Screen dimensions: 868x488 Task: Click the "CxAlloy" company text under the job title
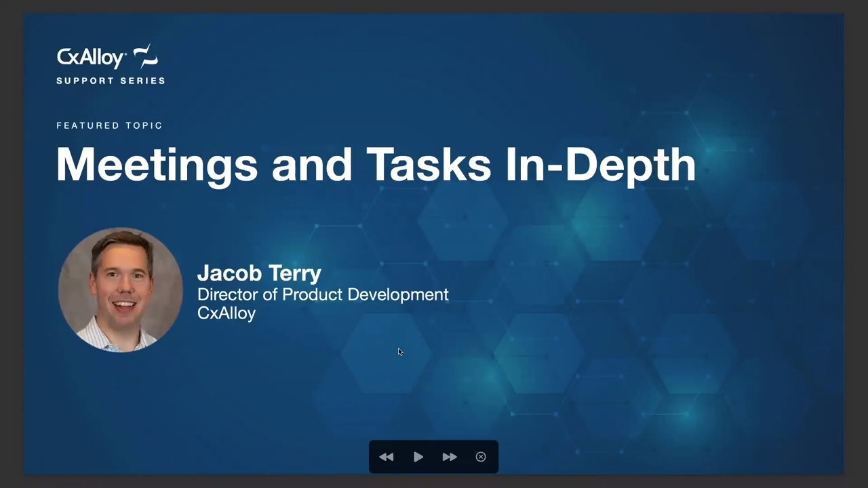coord(226,313)
